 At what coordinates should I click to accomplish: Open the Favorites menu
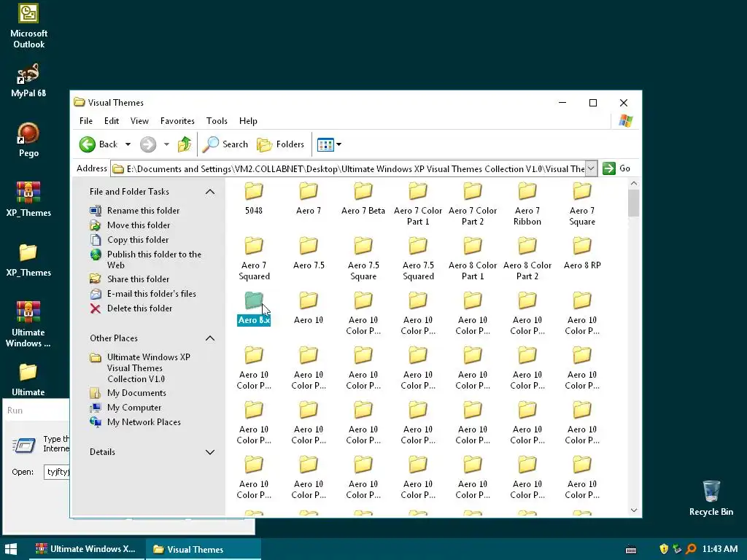pos(177,121)
